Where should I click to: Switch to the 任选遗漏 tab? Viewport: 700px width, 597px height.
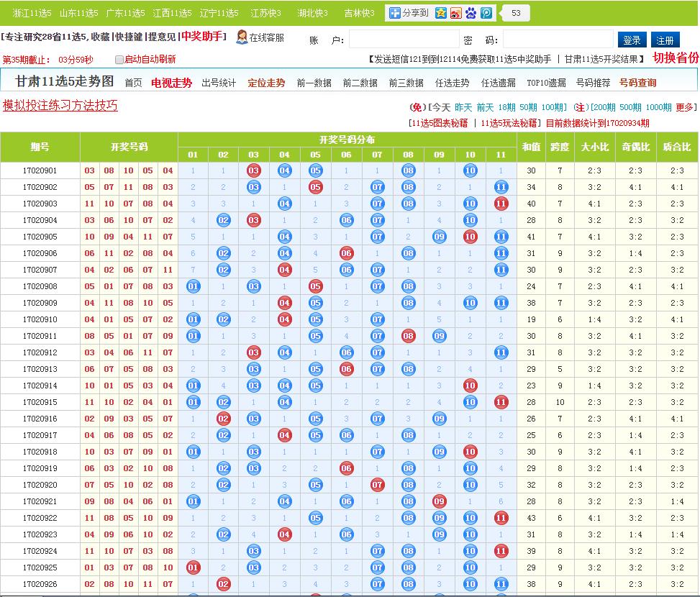click(498, 83)
